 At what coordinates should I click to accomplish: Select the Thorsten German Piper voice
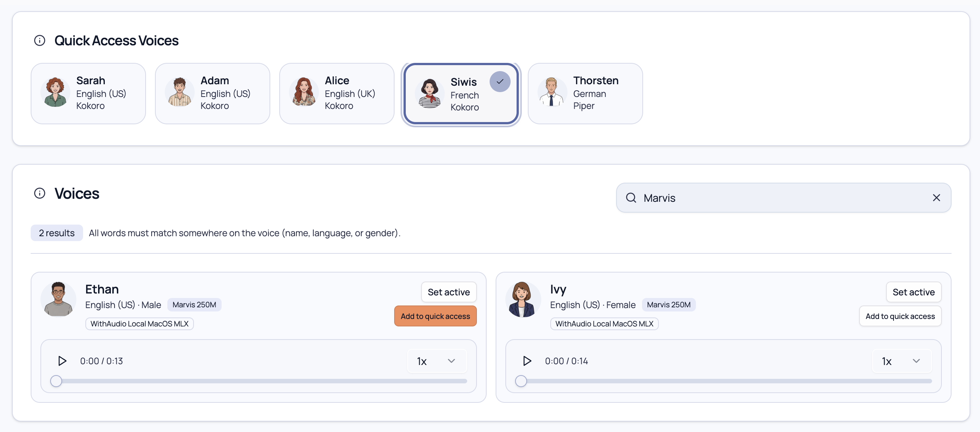tap(585, 93)
